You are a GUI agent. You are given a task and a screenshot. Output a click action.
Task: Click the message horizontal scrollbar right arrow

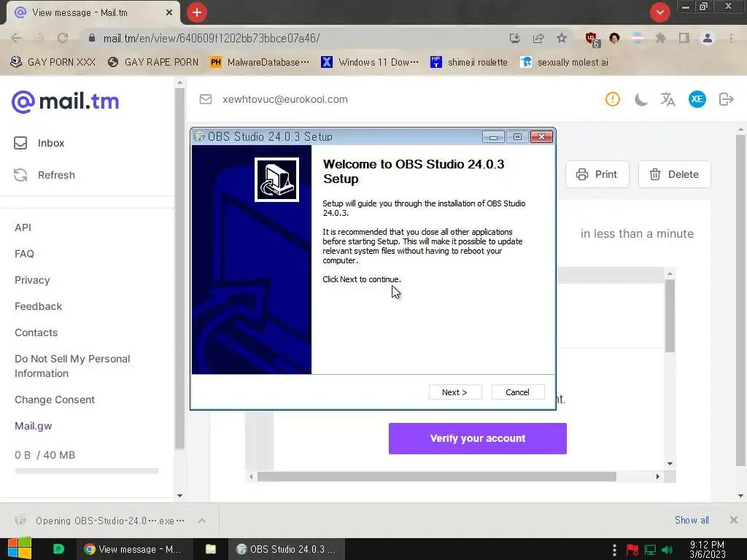pyautogui.click(x=658, y=476)
